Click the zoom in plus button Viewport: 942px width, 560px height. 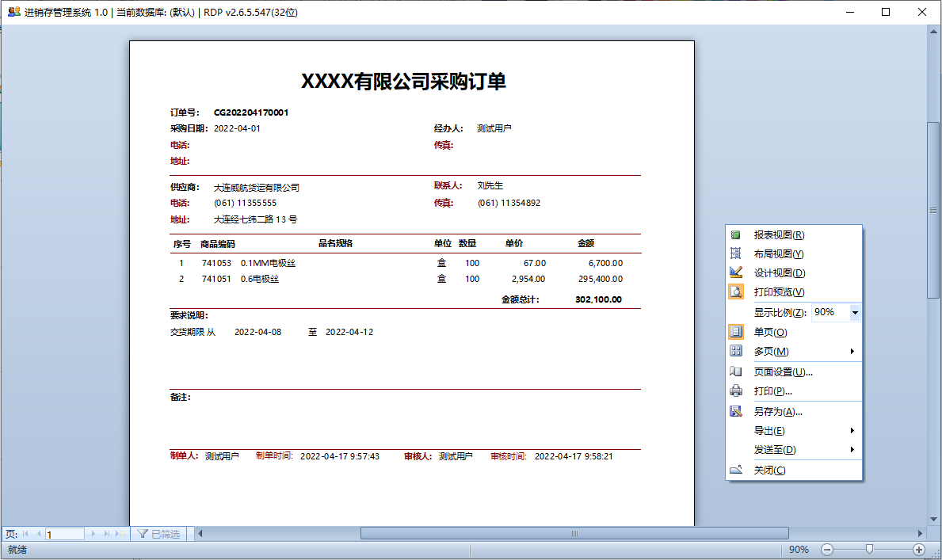[x=919, y=550]
